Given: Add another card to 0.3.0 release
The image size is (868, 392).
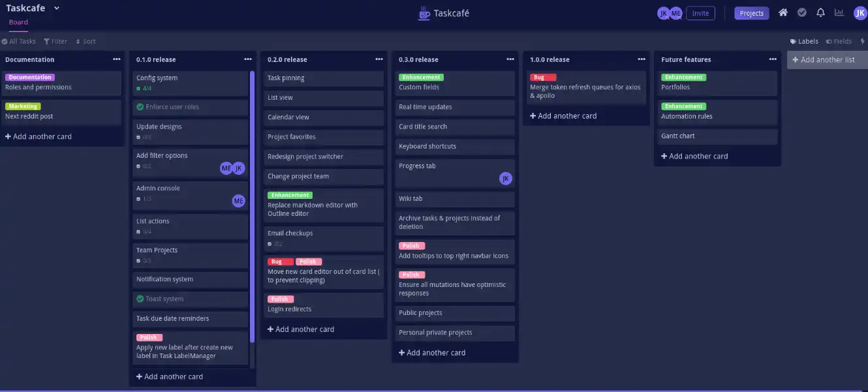Looking at the screenshot, I should click(432, 353).
